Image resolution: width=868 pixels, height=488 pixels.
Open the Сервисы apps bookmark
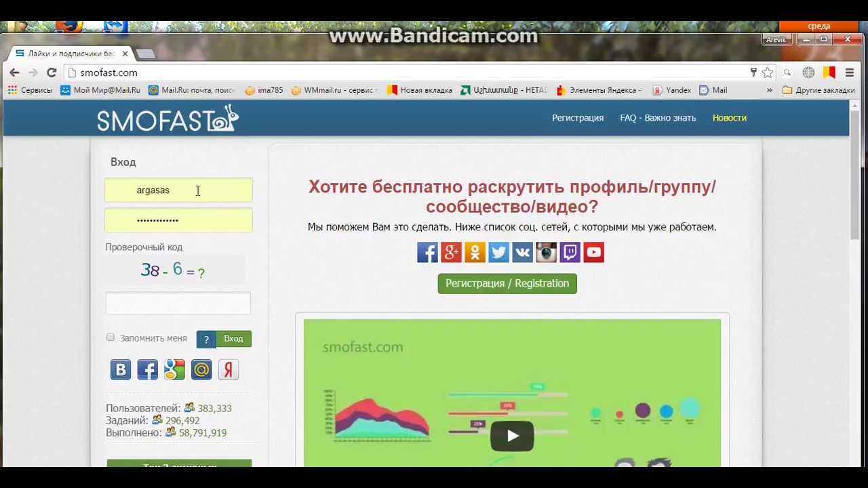[x=30, y=90]
